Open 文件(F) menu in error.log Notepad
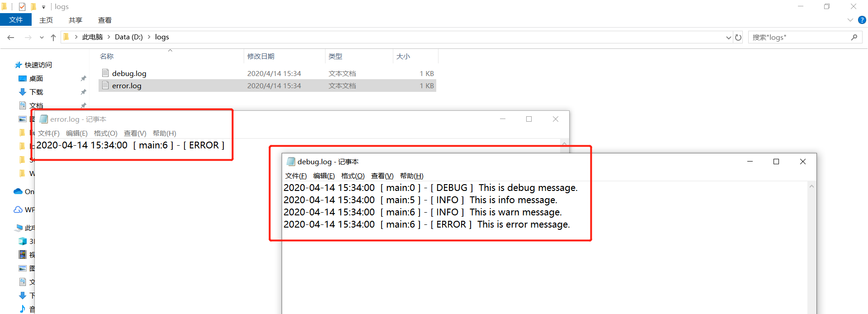This screenshot has height=314, width=868. (49, 133)
